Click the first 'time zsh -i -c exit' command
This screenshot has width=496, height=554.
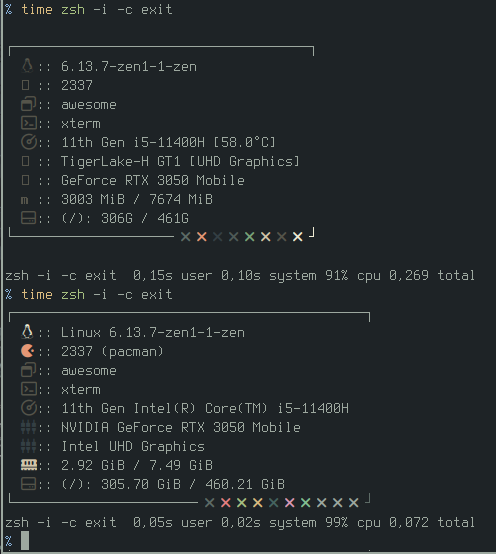point(97,9)
